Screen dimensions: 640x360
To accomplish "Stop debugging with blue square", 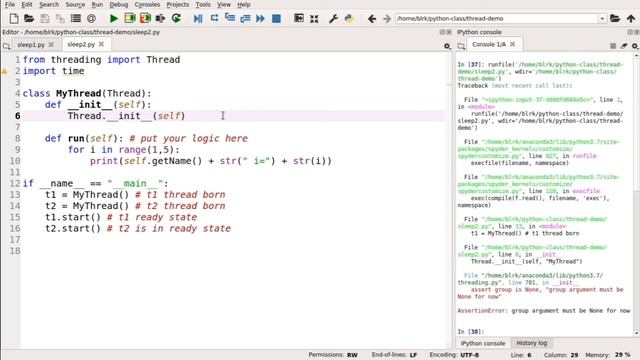I will point(276,18).
